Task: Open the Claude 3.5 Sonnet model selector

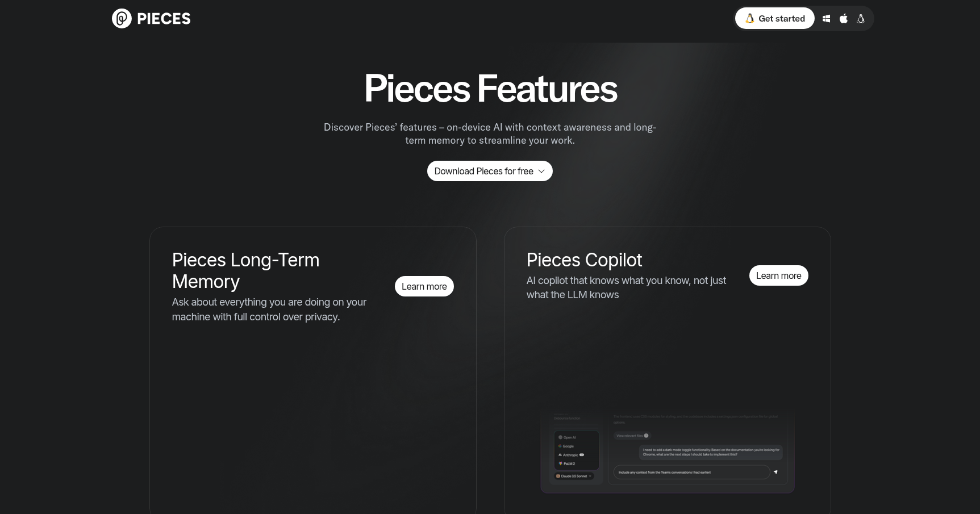Action: pos(573,476)
